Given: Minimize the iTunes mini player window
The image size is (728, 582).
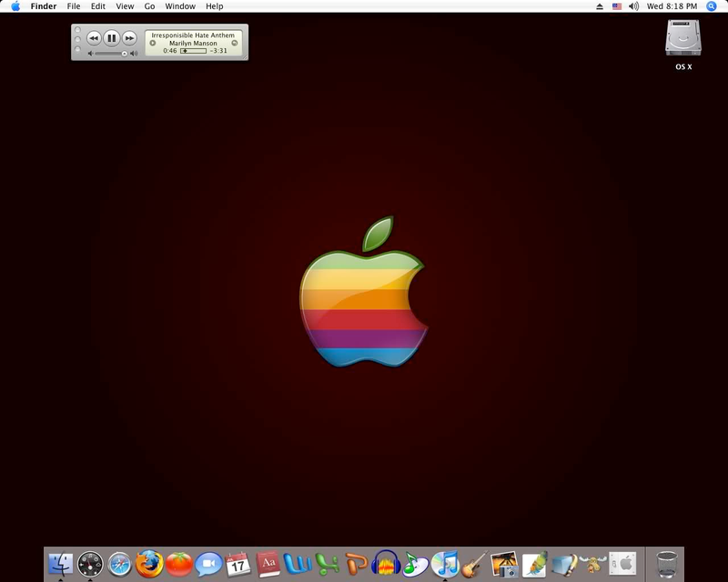Looking at the screenshot, I should [77, 39].
